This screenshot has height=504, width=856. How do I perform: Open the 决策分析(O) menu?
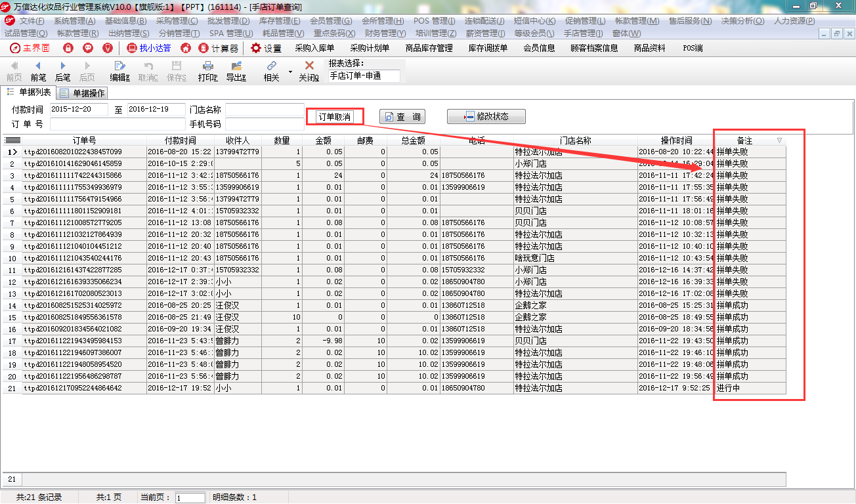pyautogui.click(x=742, y=21)
